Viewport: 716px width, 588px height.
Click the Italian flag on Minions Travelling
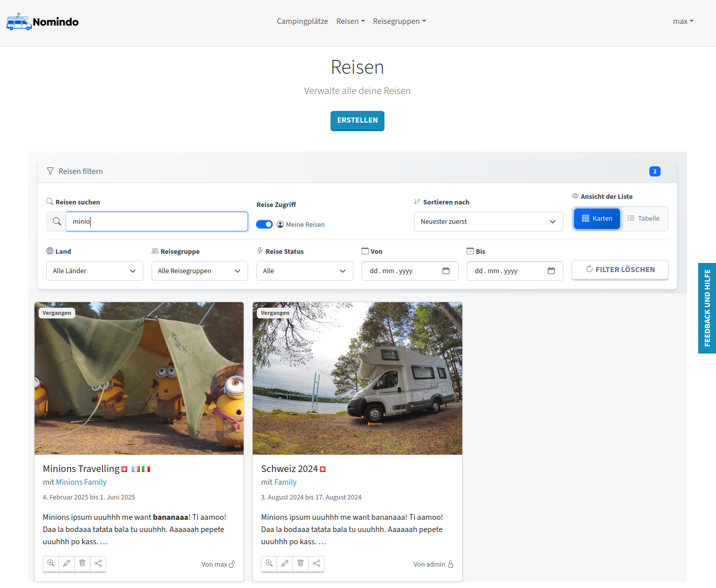(x=146, y=469)
